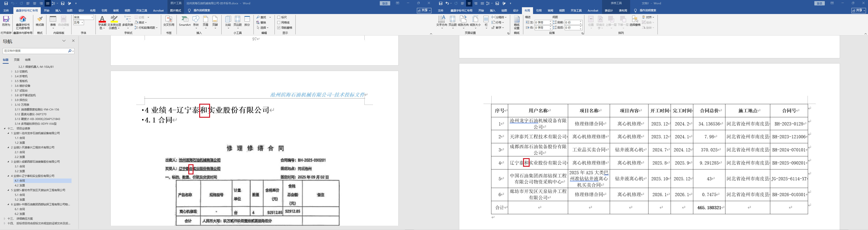Image resolution: width=868 pixels, height=230 pixels.
Task: Open the 选择 select menu
Action: pos(263,28)
